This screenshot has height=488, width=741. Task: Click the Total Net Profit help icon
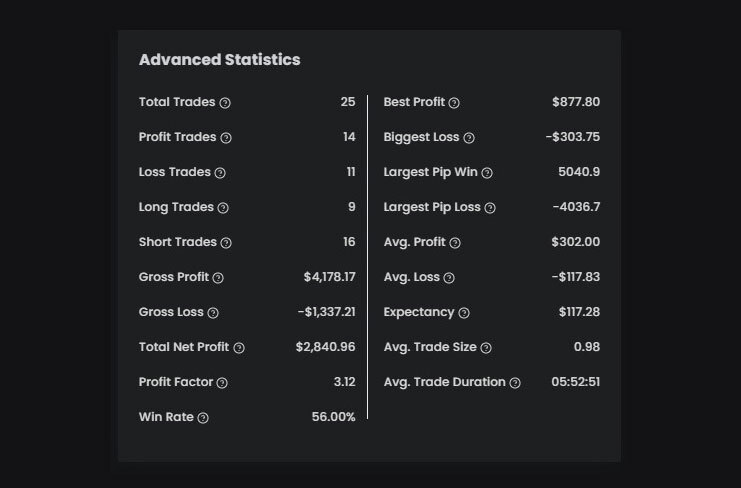coord(239,348)
